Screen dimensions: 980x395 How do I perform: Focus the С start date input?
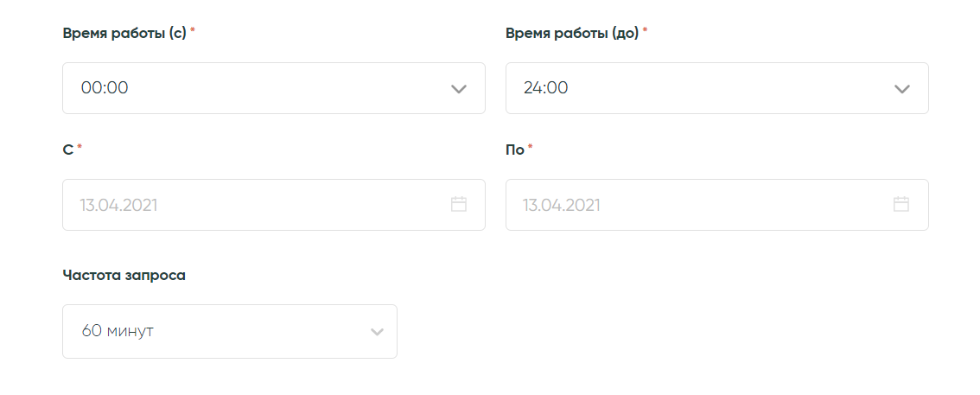tap(259, 205)
